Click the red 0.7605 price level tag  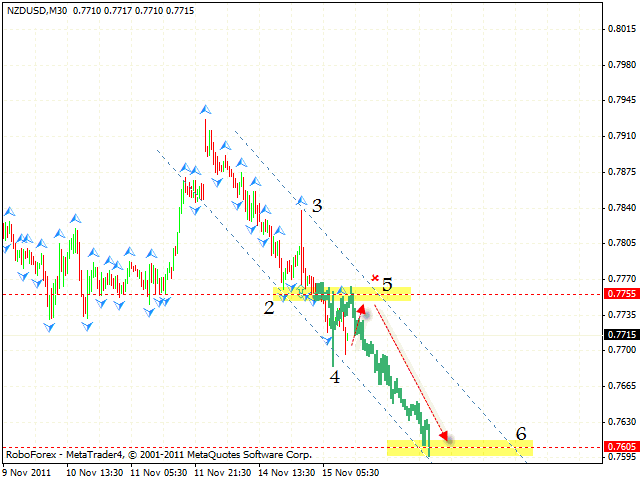pos(622,447)
